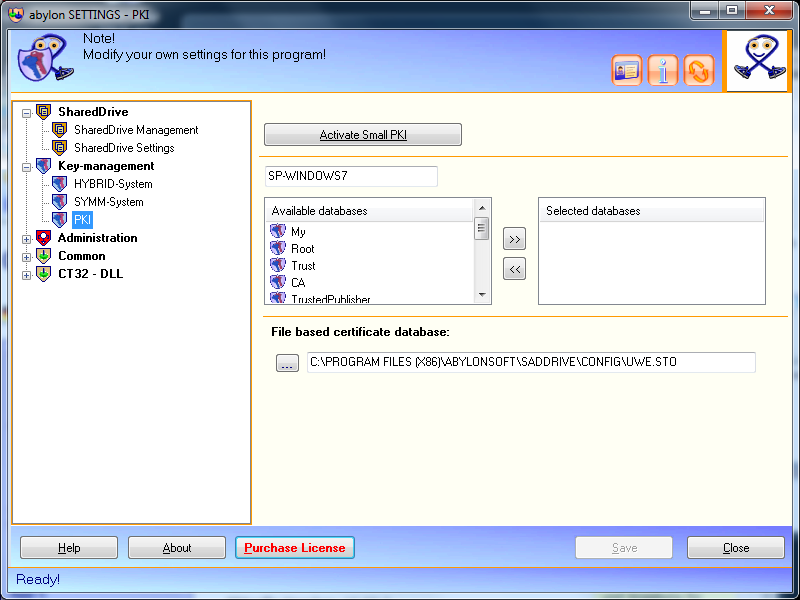
Task: Expand the Common tree branch
Action: pos(27,257)
